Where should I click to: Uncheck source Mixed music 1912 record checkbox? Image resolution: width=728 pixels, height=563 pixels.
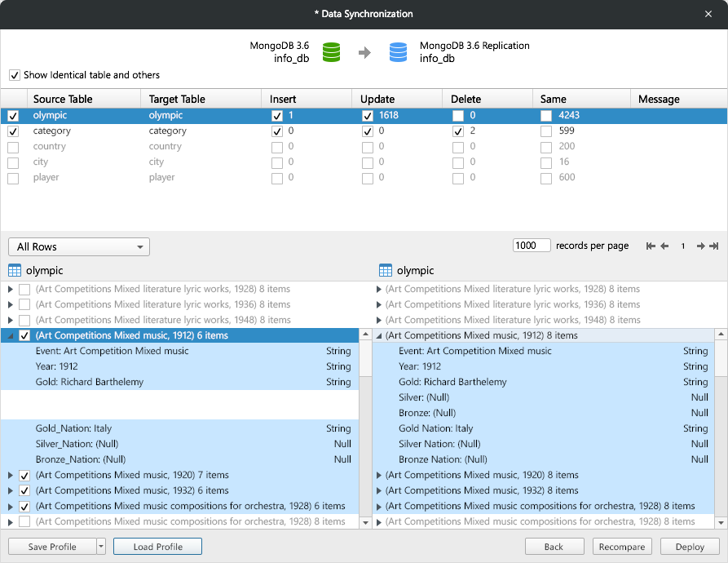coord(24,336)
